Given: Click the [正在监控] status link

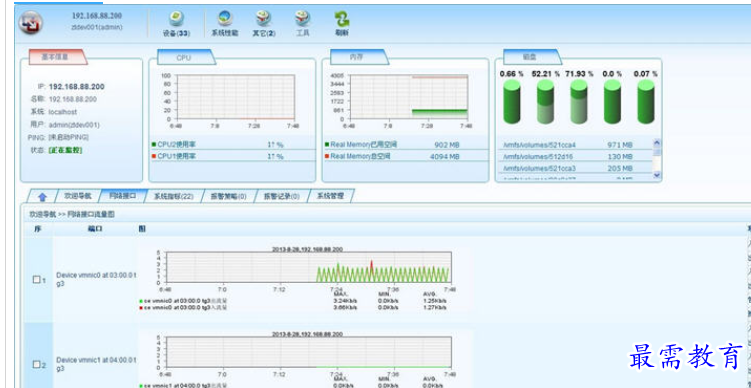Looking at the screenshot, I should tap(65, 150).
